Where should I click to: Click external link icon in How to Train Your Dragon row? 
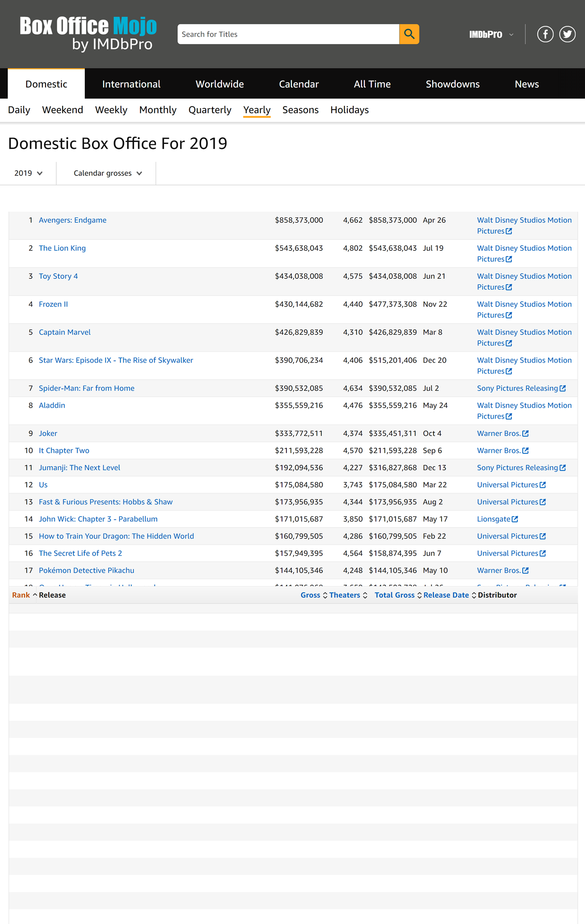(x=543, y=536)
